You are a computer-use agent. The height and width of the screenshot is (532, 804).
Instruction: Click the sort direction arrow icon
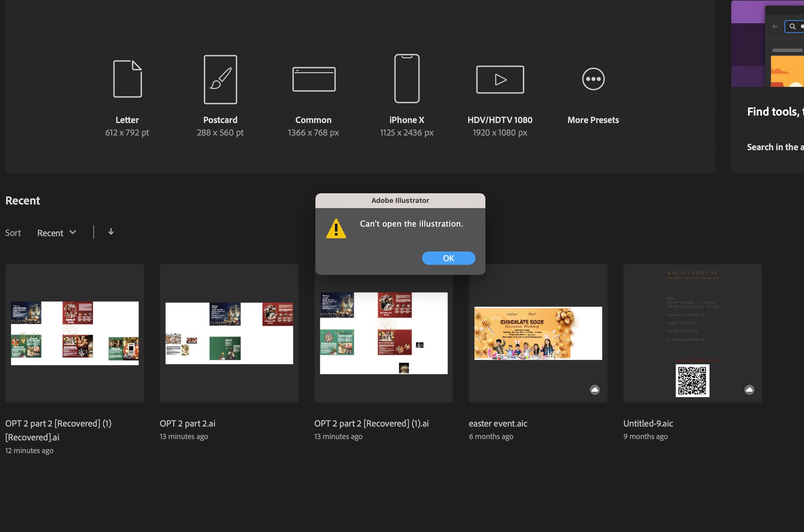point(111,232)
